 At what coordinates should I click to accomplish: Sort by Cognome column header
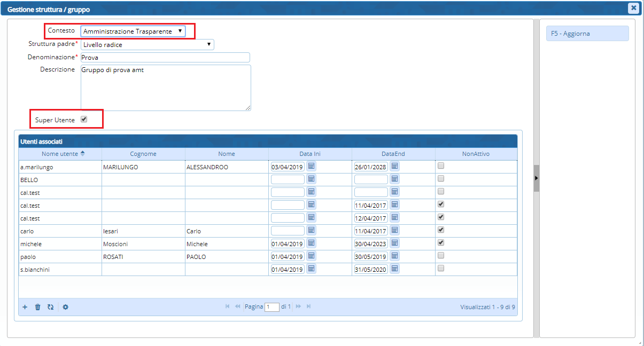[x=143, y=154]
